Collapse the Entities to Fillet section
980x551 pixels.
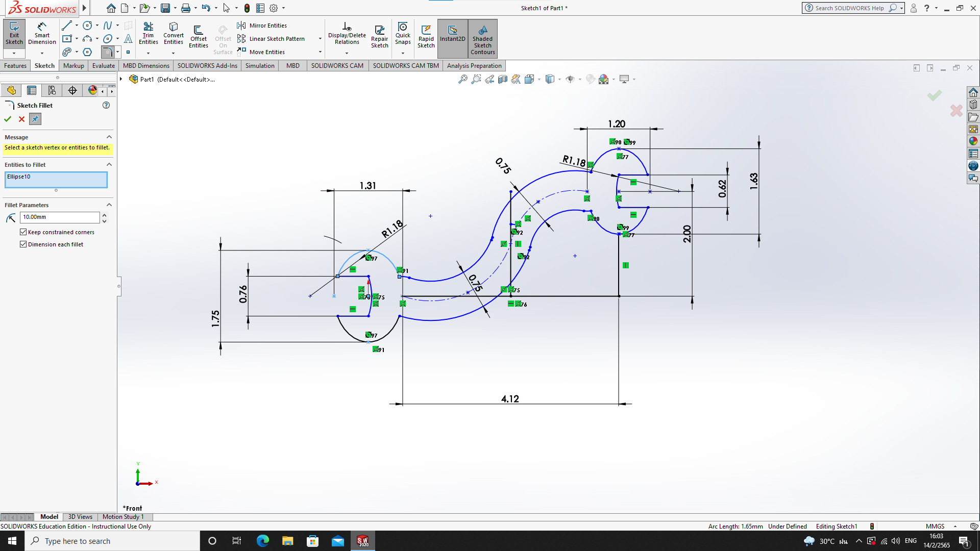[x=109, y=165]
